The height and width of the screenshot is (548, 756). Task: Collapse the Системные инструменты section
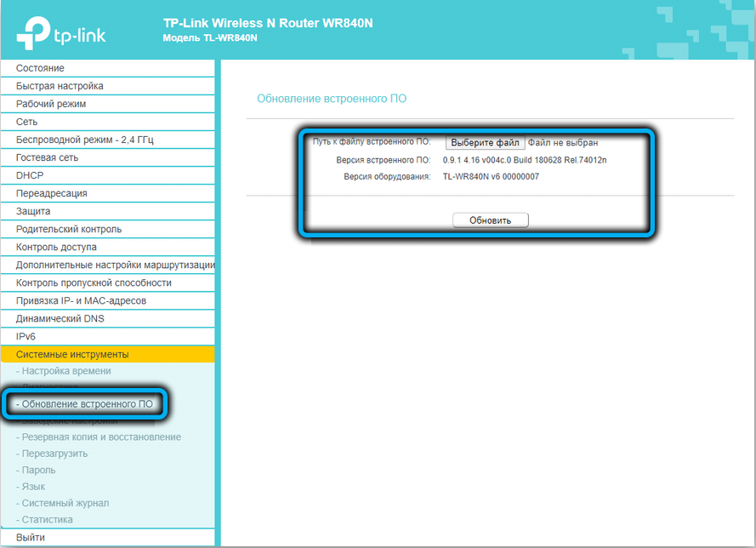point(72,354)
